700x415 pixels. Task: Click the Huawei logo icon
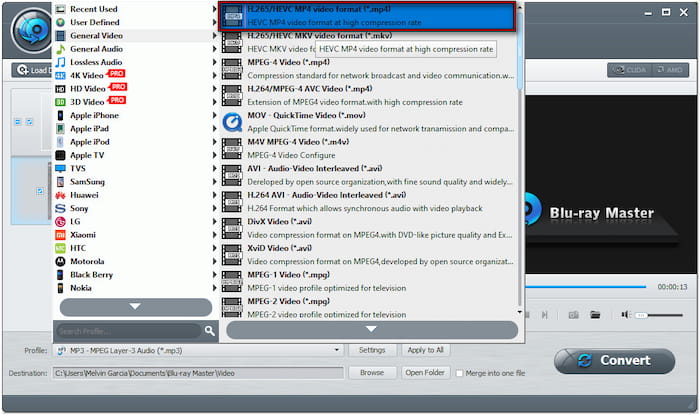pyautogui.click(x=60, y=195)
